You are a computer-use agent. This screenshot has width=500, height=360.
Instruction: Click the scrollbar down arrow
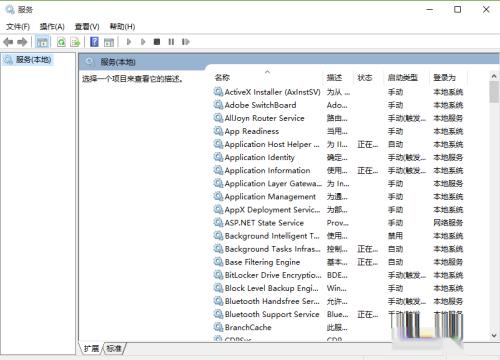[494, 336]
